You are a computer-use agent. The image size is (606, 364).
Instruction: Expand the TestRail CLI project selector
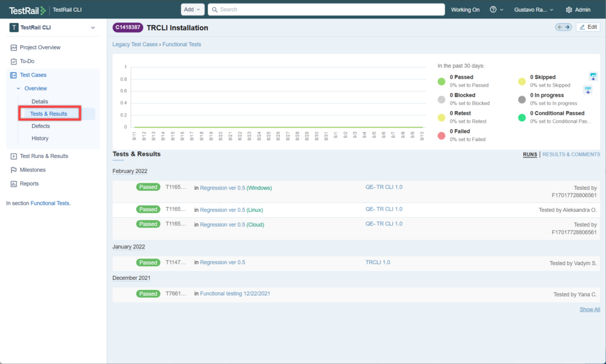click(92, 27)
